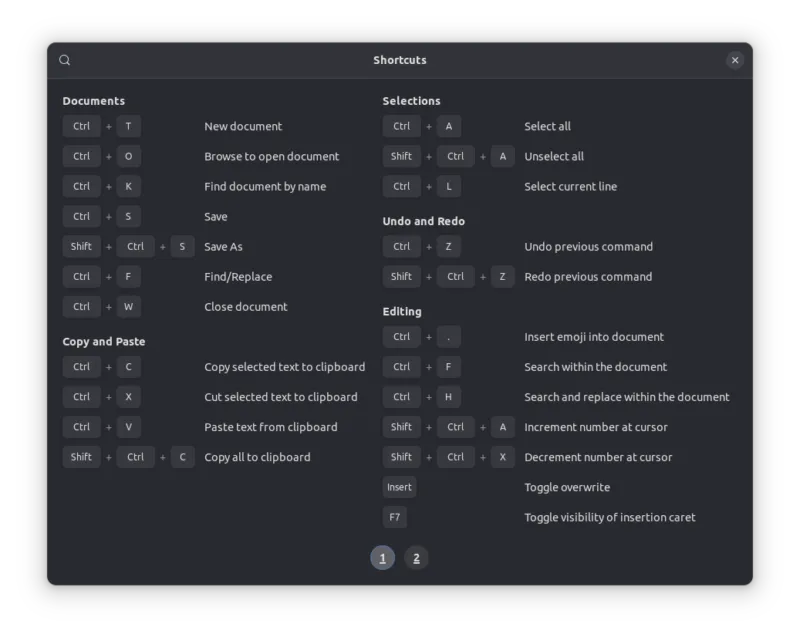800x637 pixels.
Task: Click the Z keycap for Undo shortcut
Action: coord(448,246)
